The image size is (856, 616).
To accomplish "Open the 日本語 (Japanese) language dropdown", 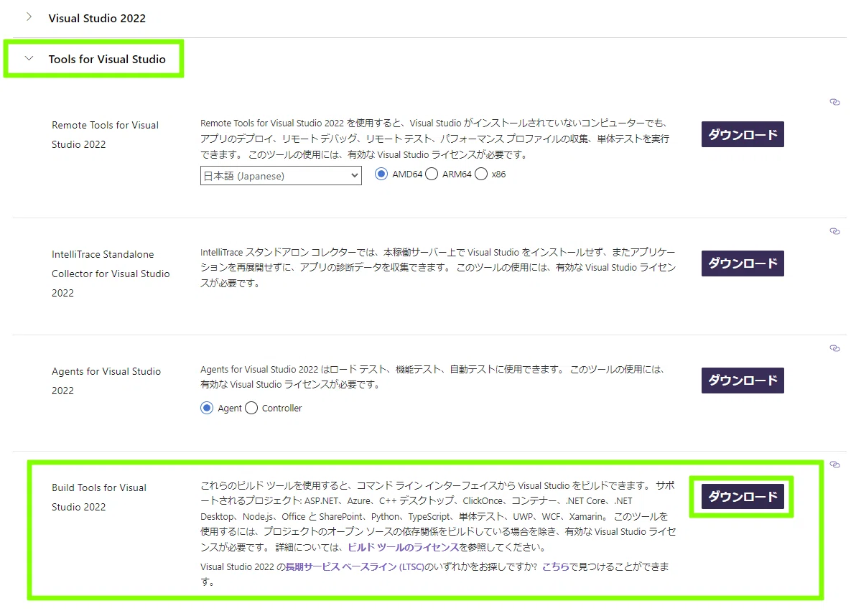I will (x=281, y=176).
